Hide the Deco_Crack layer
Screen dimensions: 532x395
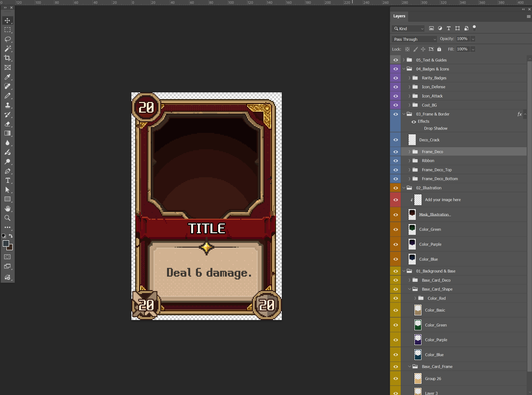[x=396, y=140]
